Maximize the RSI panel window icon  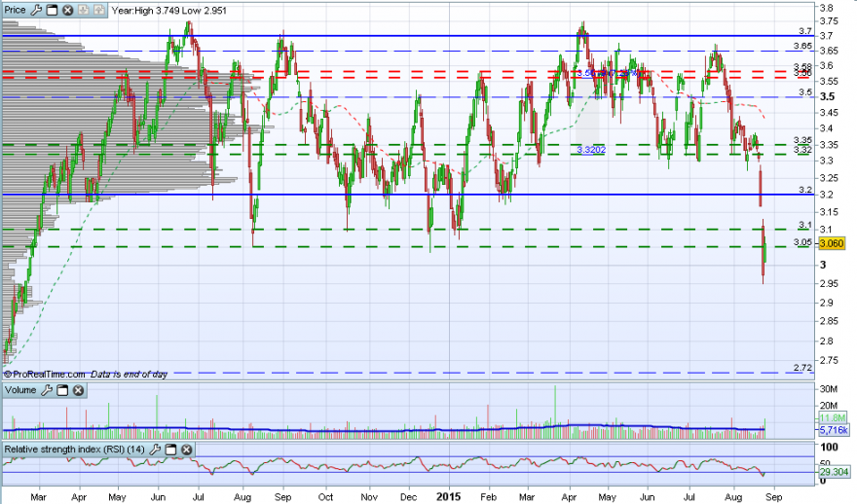[170, 450]
